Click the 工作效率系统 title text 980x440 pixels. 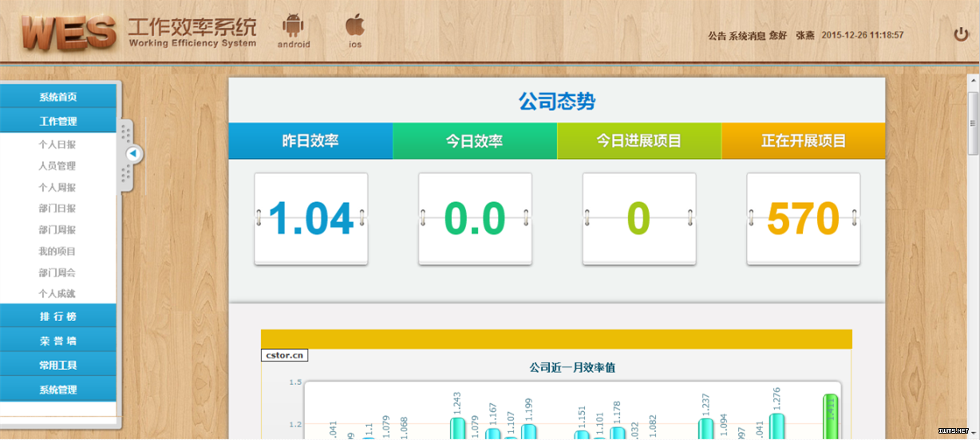(192, 27)
